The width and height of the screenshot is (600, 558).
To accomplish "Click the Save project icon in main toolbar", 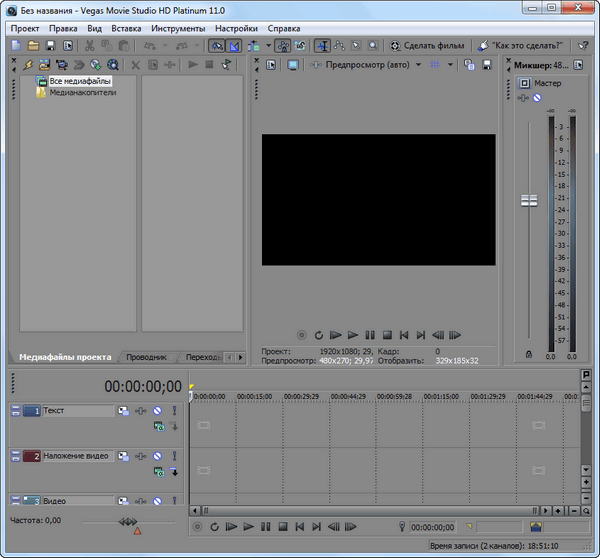I will point(51,46).
